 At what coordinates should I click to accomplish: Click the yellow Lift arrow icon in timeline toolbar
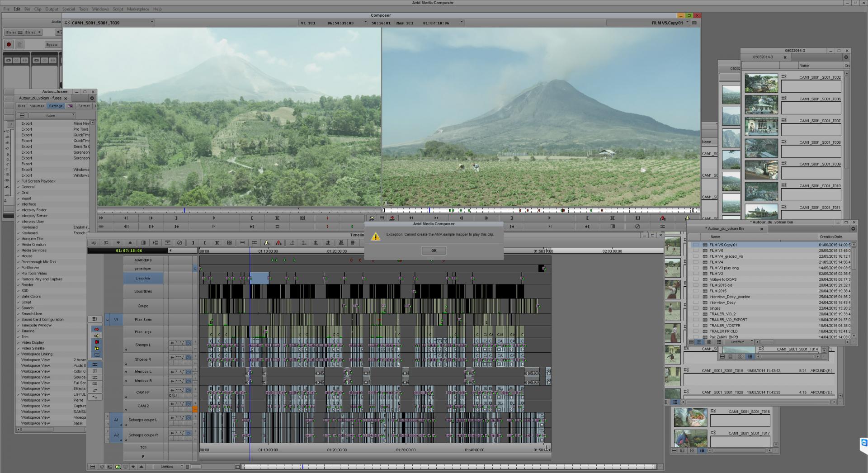[266, 243]
